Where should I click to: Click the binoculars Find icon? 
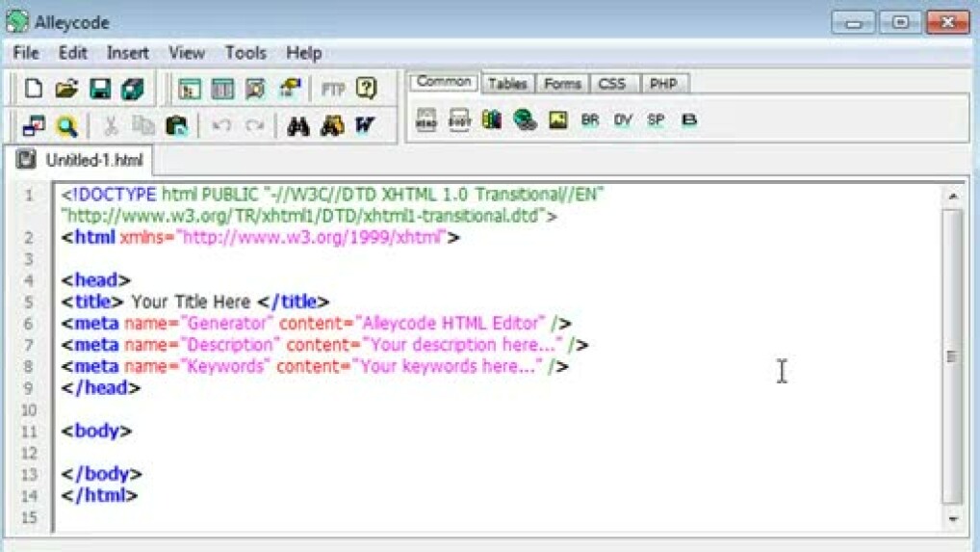coord(298,126)
